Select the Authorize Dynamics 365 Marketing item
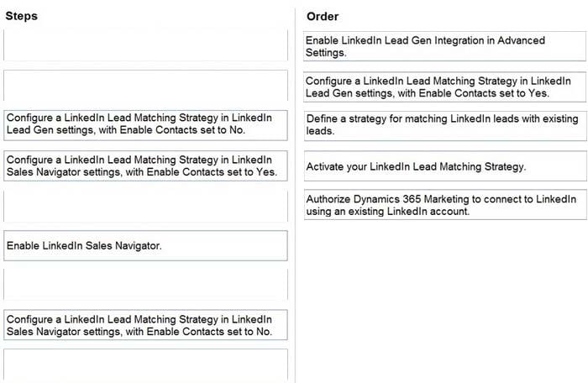Screen dimensions: 588x383 [x=444, y=205]
